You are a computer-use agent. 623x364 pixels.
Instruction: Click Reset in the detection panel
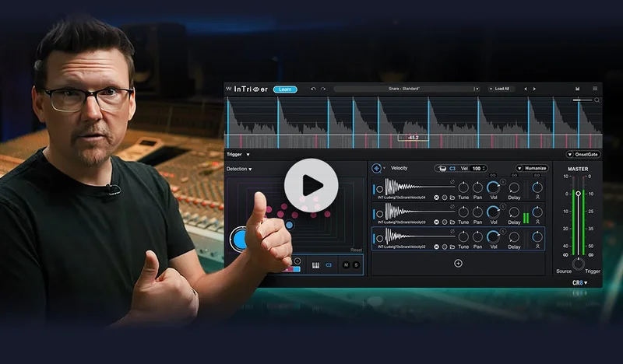click(356, 250)
